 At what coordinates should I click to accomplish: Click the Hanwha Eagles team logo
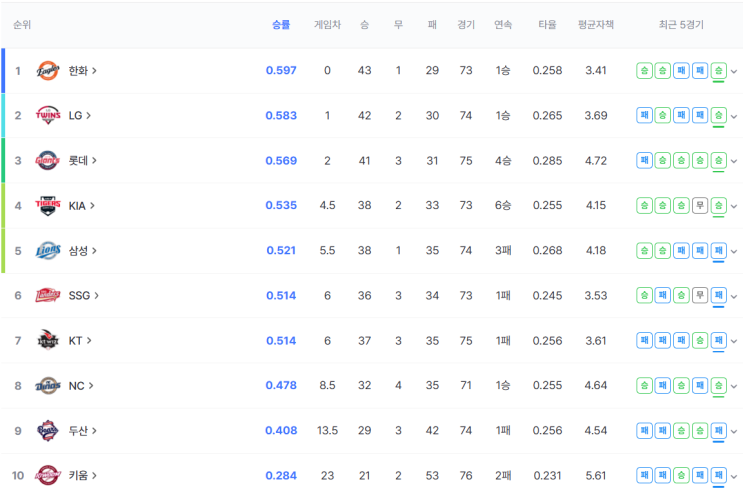tap(48, 71)
